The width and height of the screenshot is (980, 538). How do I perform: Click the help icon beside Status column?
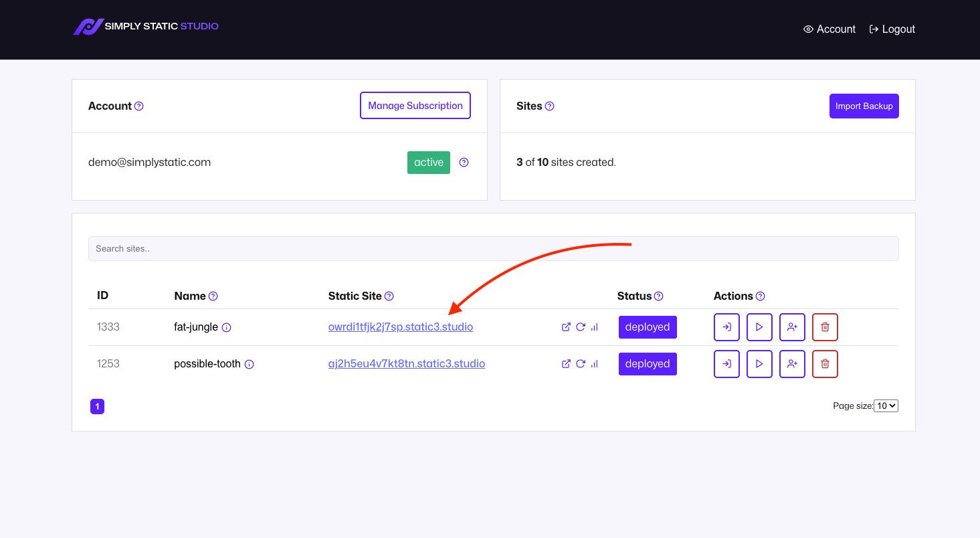(659, 296)
